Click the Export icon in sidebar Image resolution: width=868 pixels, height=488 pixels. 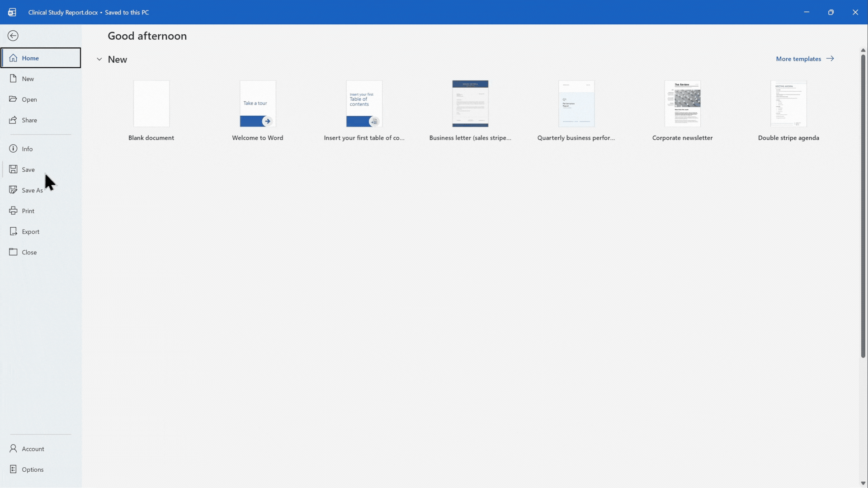pos(14,231)
